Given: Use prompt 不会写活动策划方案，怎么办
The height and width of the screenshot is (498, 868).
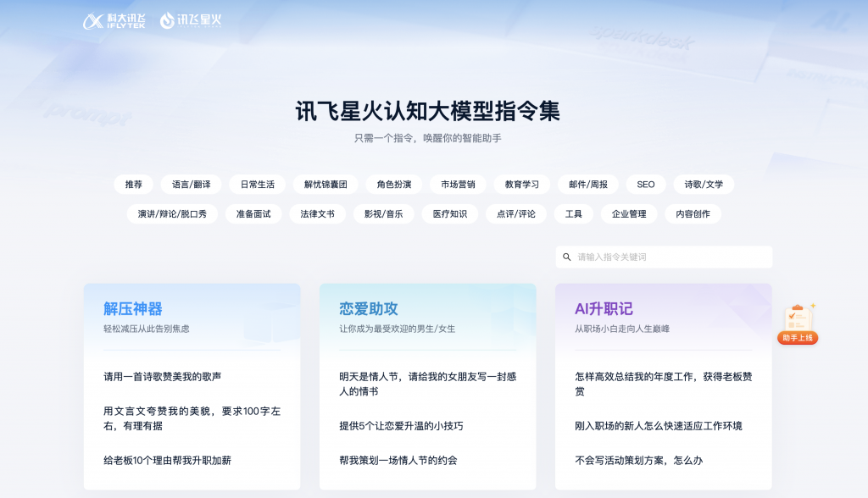Looking at the screenshot, I should tap(639, 461).
